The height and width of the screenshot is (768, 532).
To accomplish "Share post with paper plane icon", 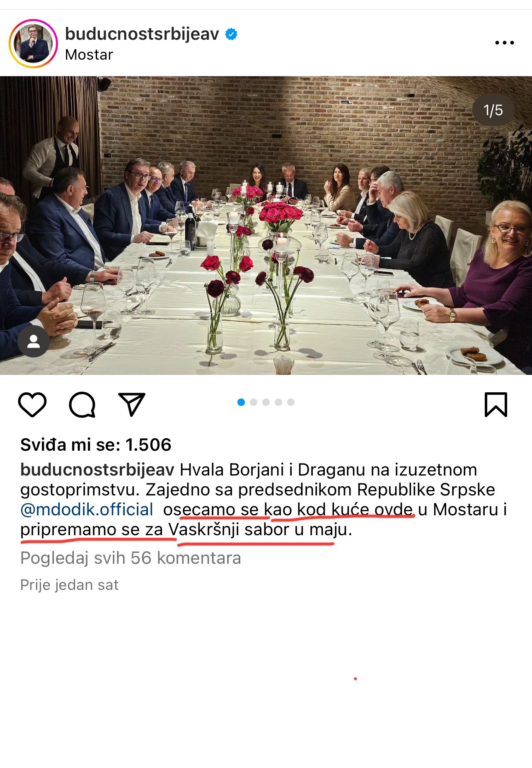I will click(132, 404).
